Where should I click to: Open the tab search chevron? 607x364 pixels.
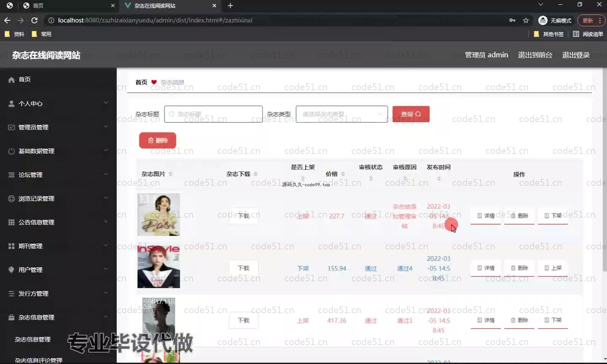coord(540,5)
